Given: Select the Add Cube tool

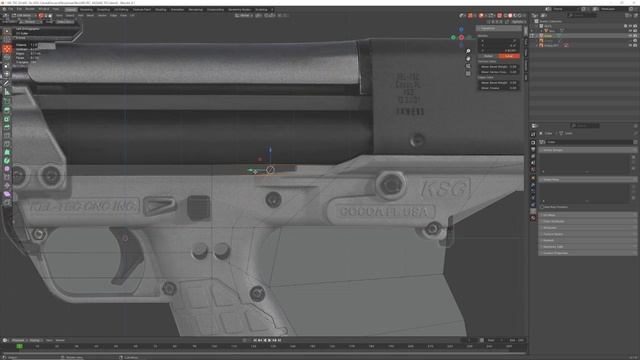Looking at the screenshot, I should pos(7,101).
